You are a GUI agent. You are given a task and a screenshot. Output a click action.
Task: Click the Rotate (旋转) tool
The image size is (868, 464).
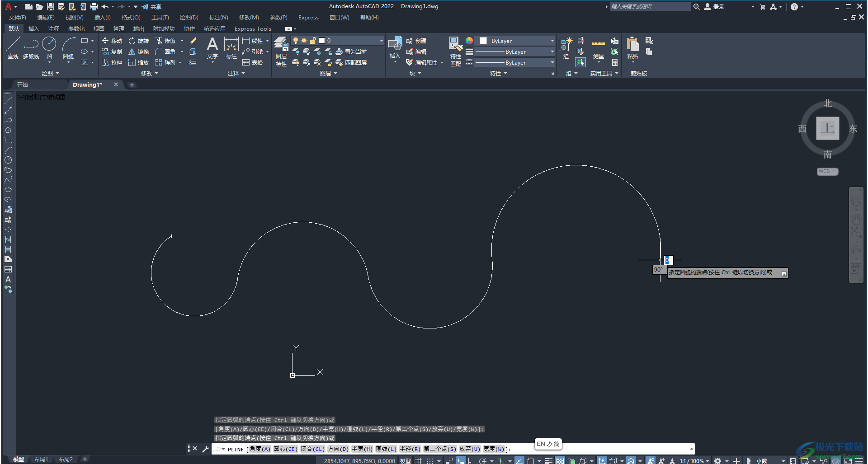click(x=138, y=41)
